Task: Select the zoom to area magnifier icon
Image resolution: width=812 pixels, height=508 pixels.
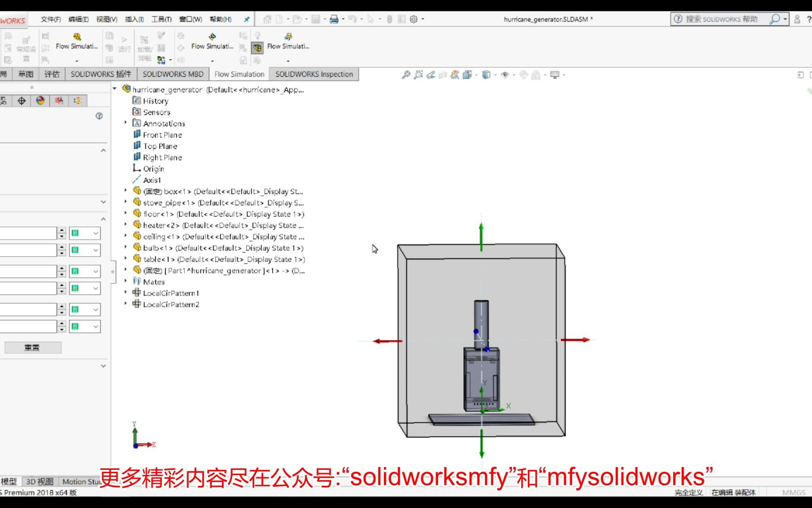Action: point(417,74)
